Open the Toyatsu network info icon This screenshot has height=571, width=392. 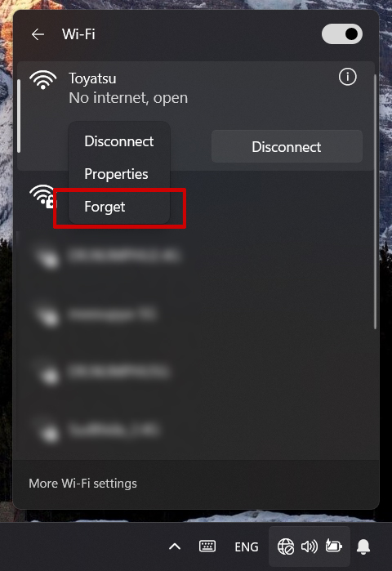[x=348, y=77]
